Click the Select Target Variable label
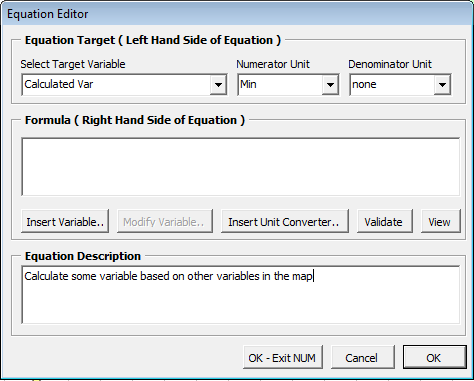The image size is (474, 381). click(73, 64)
